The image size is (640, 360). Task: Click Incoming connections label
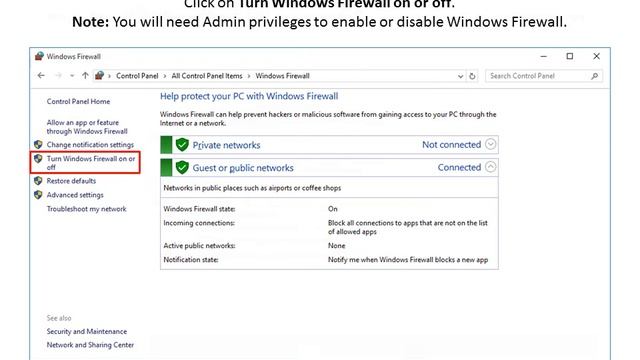pyautogui.click(x=199, y=223)
